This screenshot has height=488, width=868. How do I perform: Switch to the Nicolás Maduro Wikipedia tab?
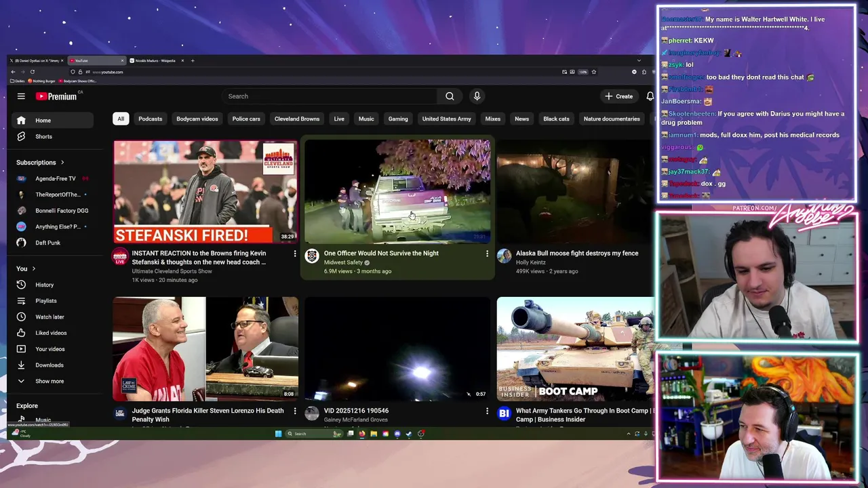click(x=155, y=61)
